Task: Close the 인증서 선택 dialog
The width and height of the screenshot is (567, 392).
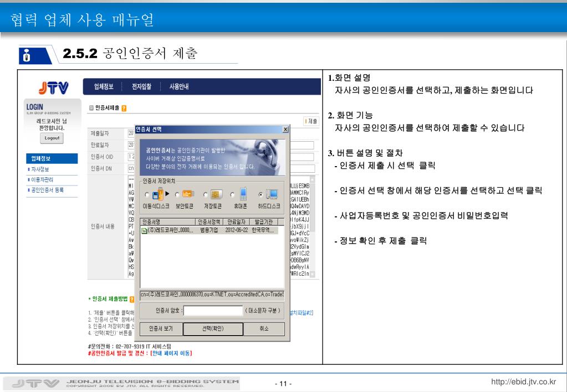Action: [x=285, y=130]
